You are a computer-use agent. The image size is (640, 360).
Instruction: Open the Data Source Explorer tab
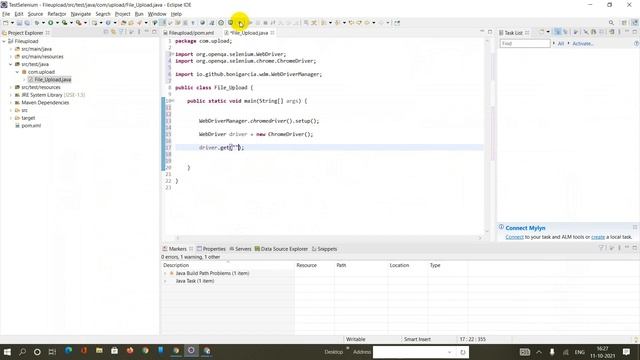tap(281, 249)
